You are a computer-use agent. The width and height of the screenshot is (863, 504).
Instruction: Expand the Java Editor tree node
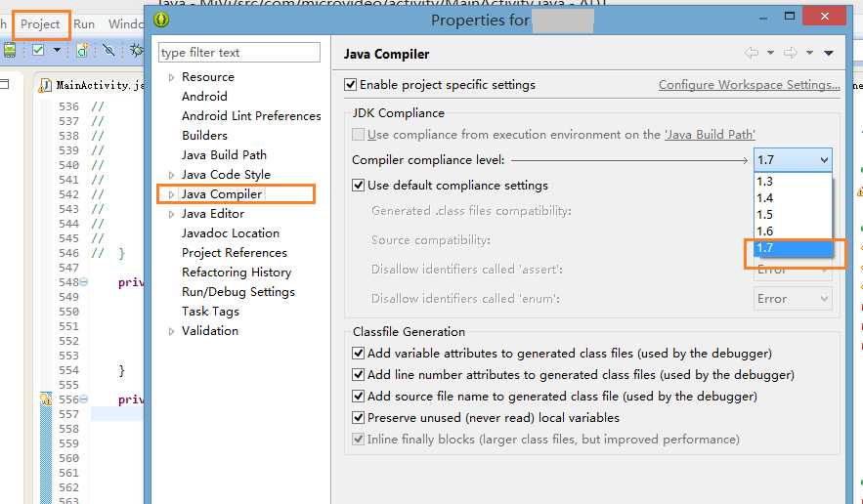171,214
